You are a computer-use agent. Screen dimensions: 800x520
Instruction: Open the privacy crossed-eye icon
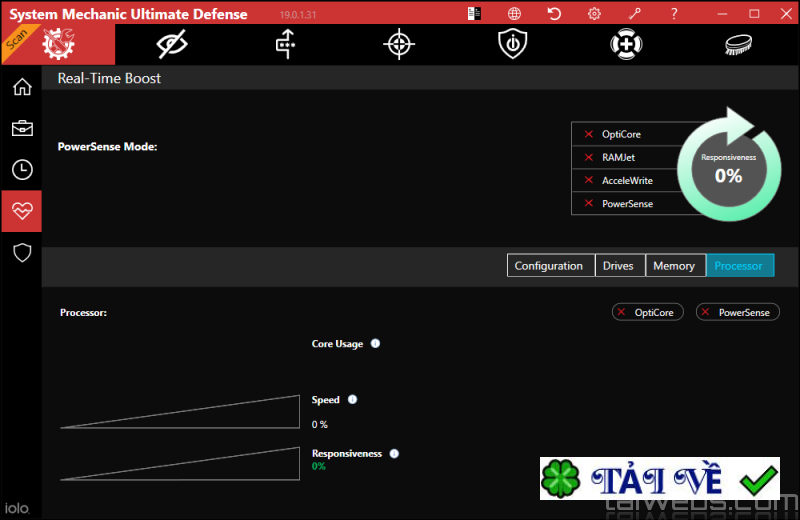(x=172, y=44)
